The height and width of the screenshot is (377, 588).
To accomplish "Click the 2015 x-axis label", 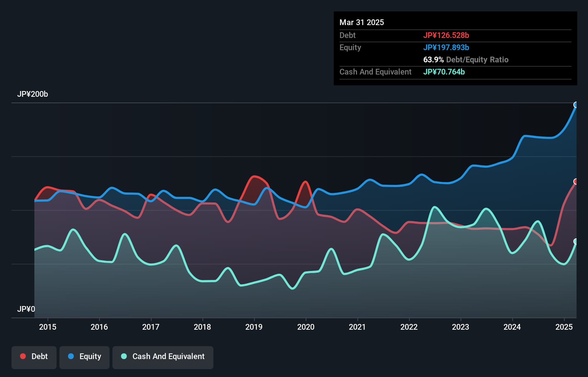I will click(48, 327).
